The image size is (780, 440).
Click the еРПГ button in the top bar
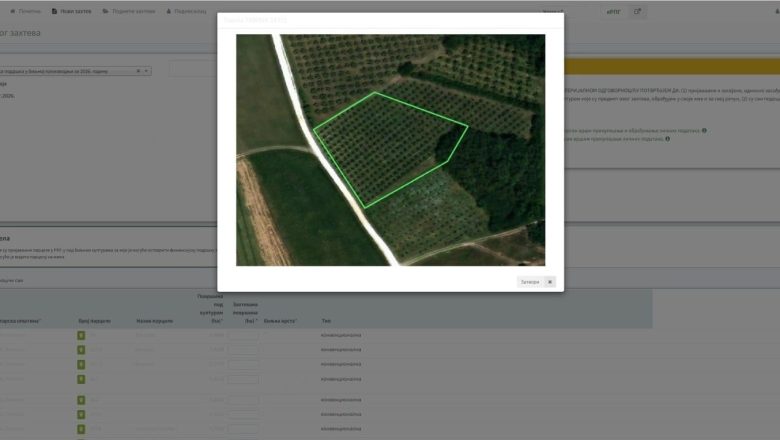613,12
